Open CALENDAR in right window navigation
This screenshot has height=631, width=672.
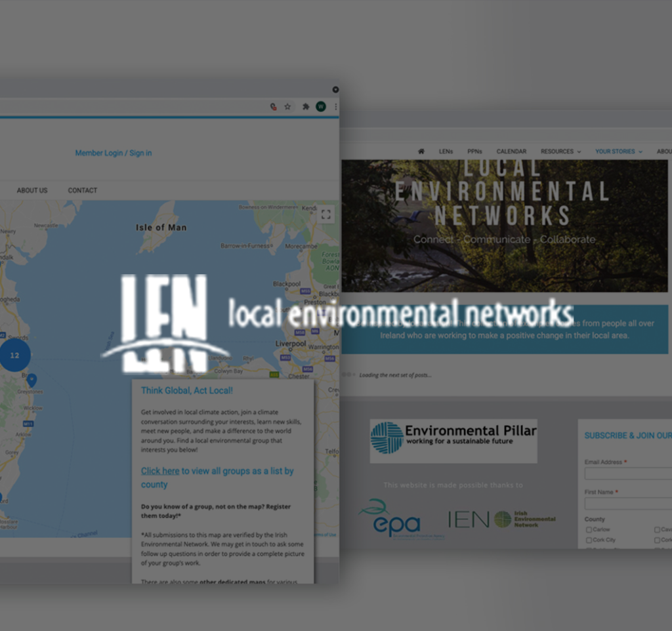511,152
